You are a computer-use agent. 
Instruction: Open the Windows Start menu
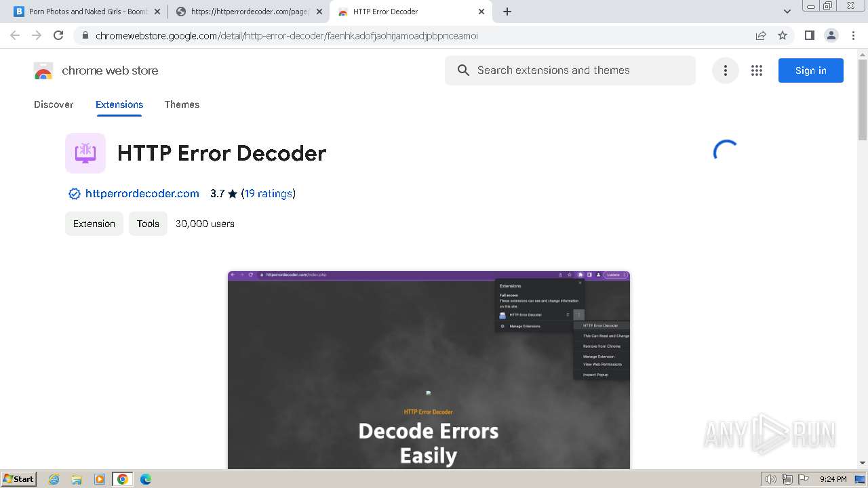(18, 479)
